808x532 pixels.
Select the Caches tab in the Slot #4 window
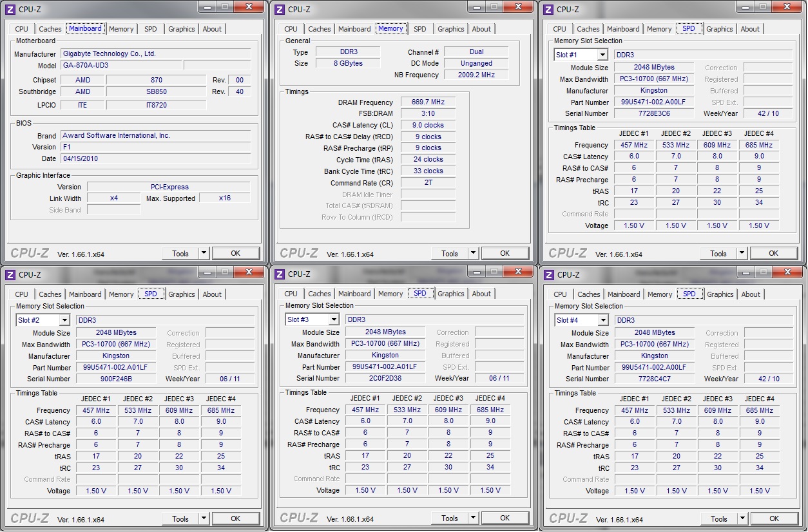coord(589,294)
